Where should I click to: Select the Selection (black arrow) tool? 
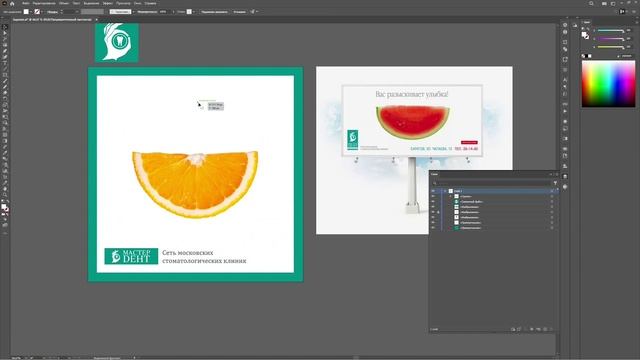pyautogui.click(x=5, y=27)
